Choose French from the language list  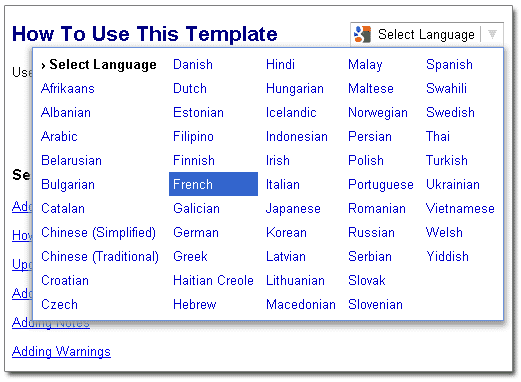coord(213,184)
